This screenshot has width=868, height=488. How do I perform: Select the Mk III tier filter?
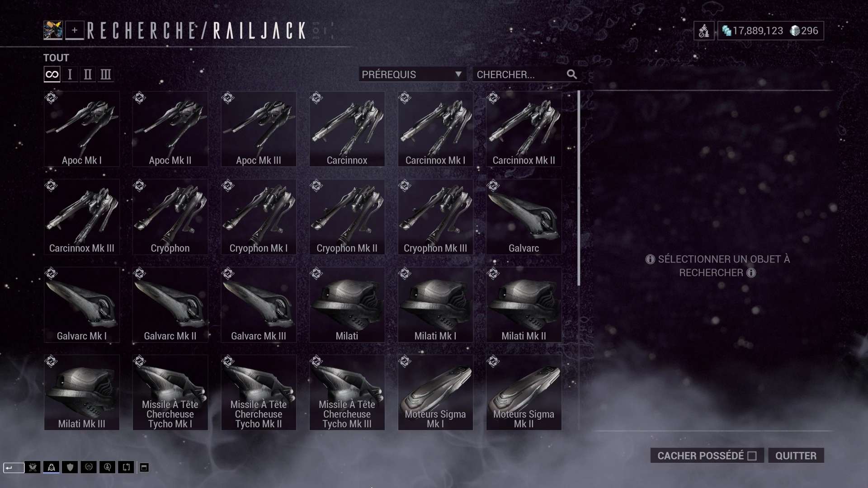(105, 75)
